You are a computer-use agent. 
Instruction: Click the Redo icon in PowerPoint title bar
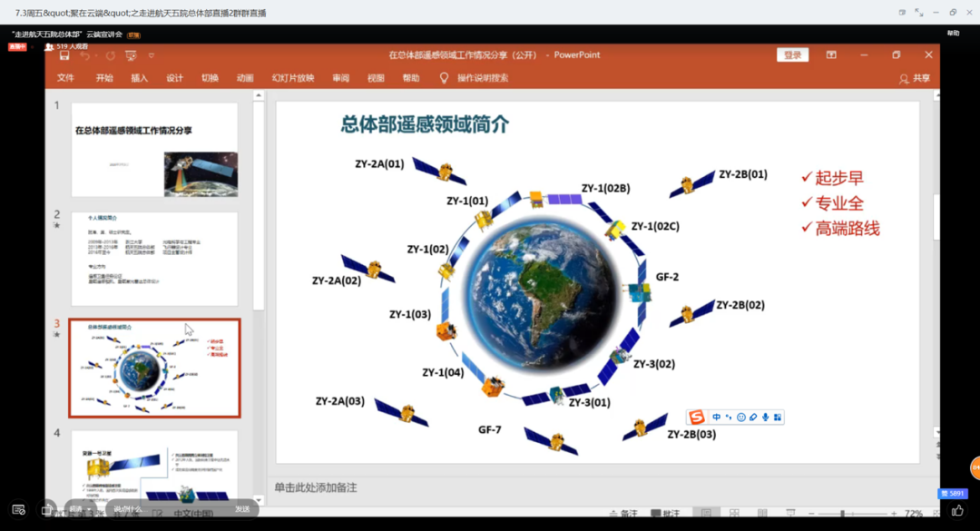[111, 55]
